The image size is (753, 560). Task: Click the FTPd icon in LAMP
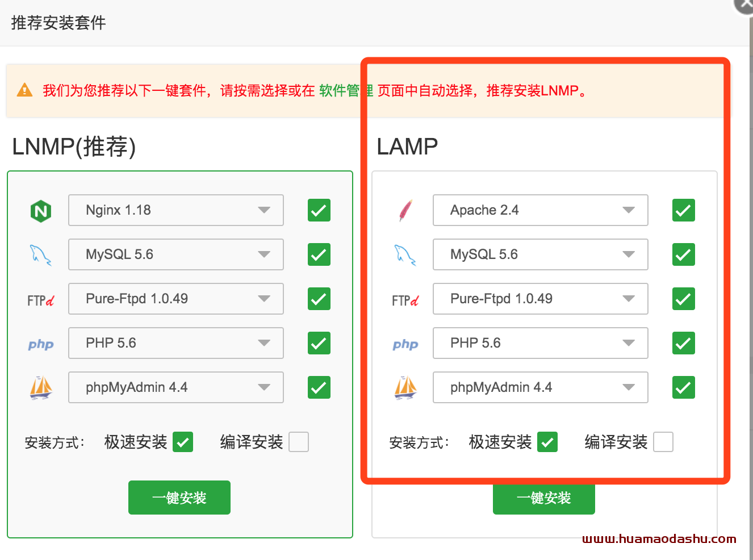405,300
